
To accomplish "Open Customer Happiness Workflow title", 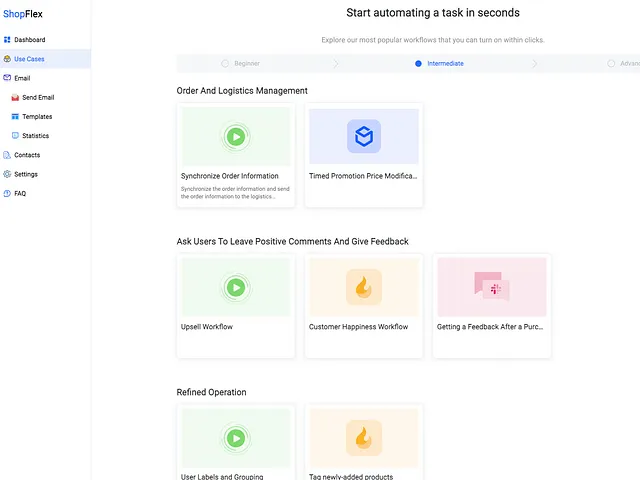I will [358, 327].
